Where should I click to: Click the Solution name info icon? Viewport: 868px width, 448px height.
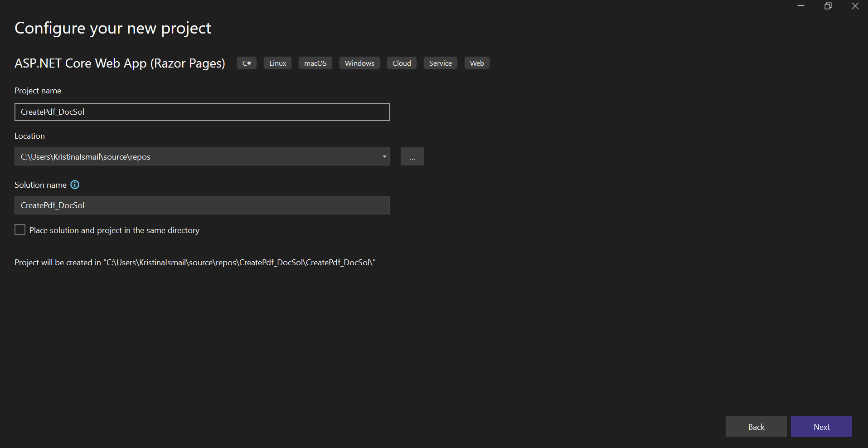coord(75,185)
